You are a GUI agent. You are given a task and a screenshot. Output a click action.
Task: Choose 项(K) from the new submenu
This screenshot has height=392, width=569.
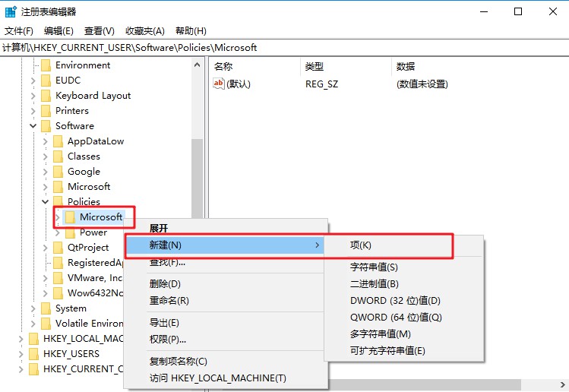tap(361, 245)
